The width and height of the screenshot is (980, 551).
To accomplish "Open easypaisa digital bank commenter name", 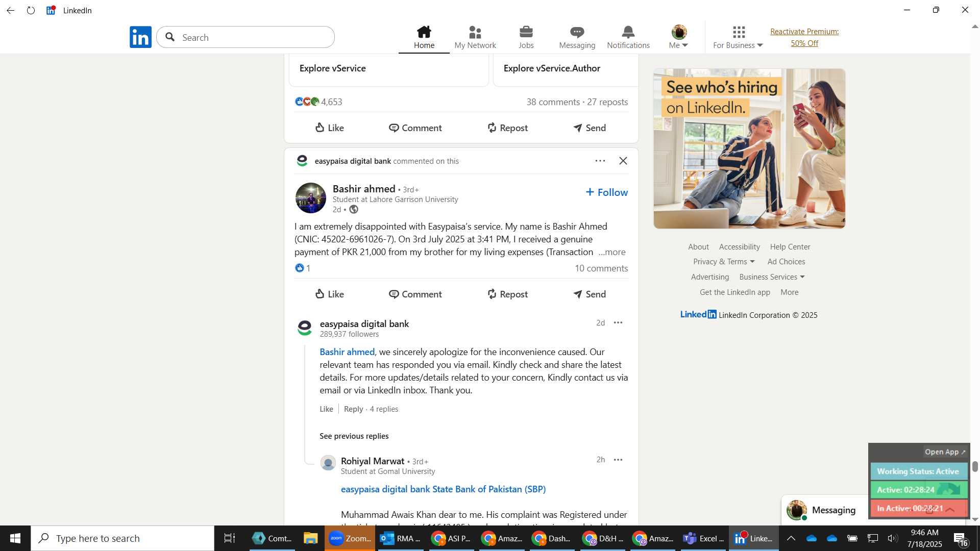I will [364, 324].
